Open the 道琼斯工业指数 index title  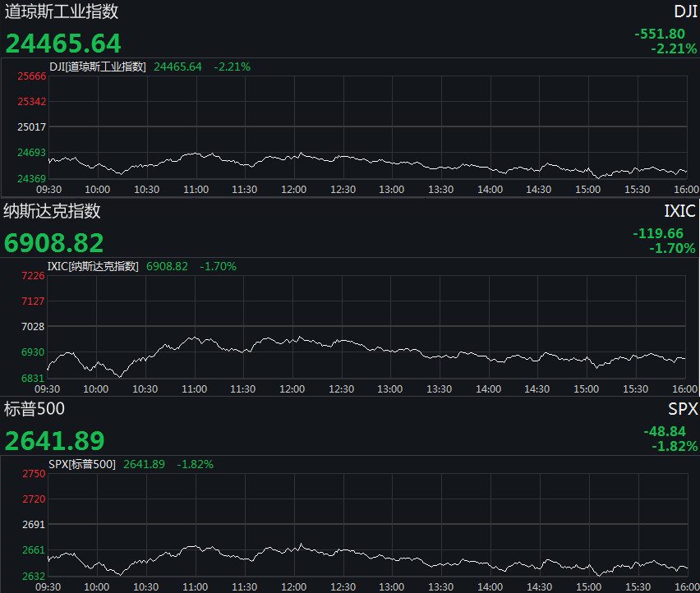pyautogui.click(x=62, y=11)
